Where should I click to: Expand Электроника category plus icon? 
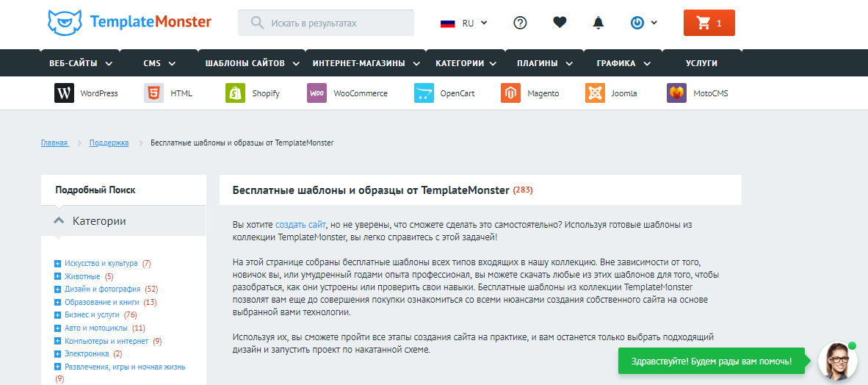[x=57, y=353]
